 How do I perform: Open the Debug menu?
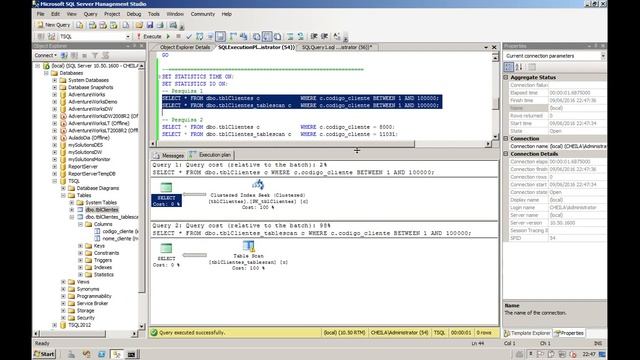point(133,14)
